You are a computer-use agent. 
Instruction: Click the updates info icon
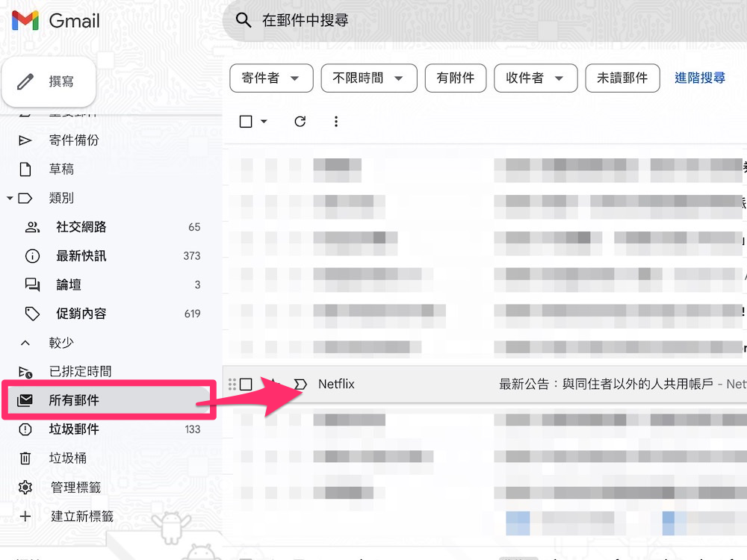pos(32,256)
